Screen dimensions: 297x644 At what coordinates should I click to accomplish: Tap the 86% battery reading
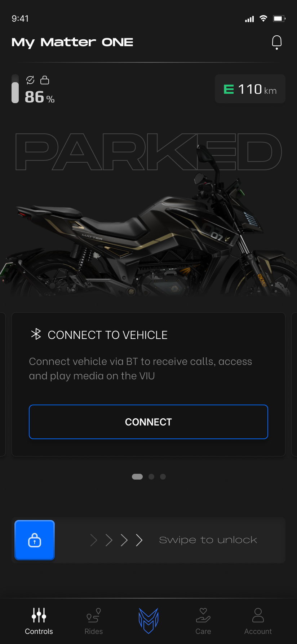coord(40,97)
